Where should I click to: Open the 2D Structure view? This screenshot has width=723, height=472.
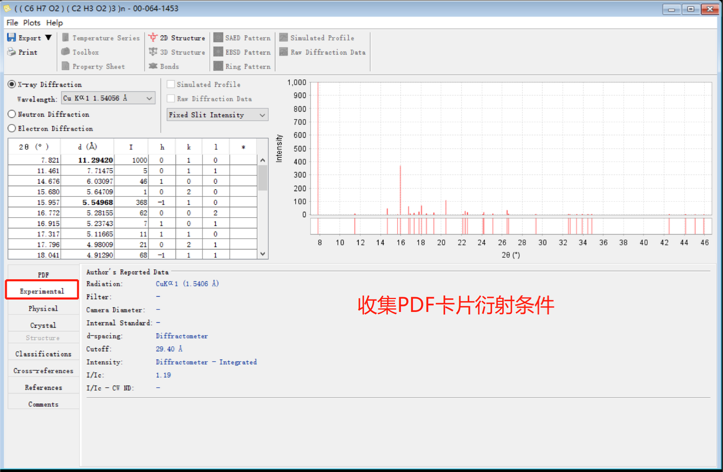pos(153,38)
